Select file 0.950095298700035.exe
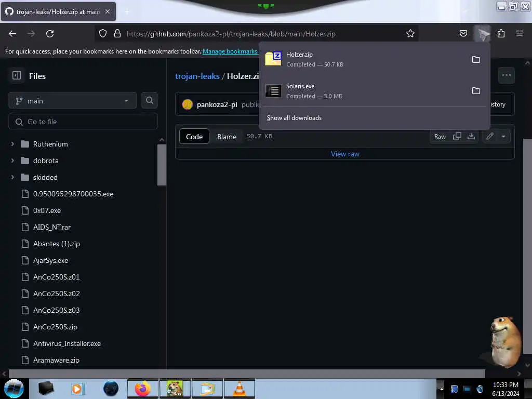Image resolution: width=532 pixels, height=399 pixels. [x=73, y=194]
